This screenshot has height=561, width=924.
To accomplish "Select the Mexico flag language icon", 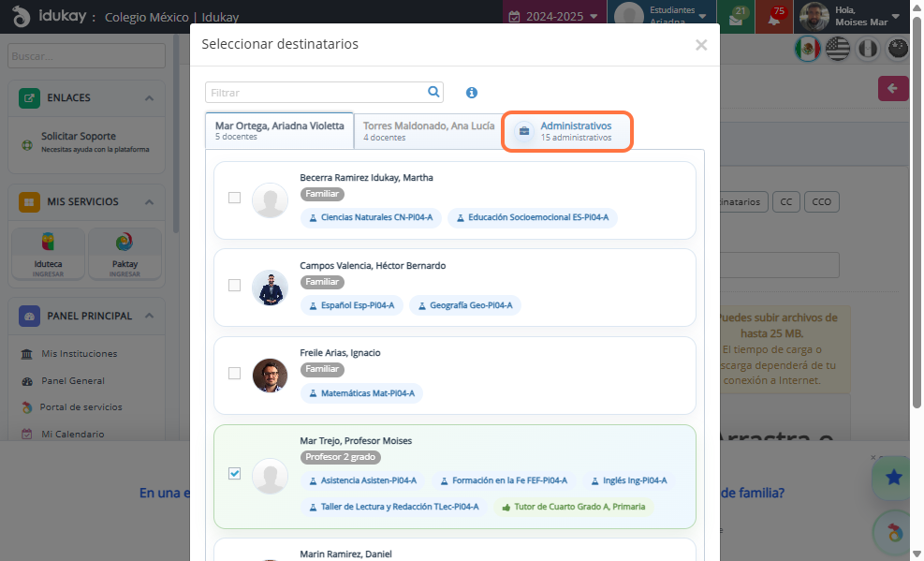I will click(x=807, y=49).
